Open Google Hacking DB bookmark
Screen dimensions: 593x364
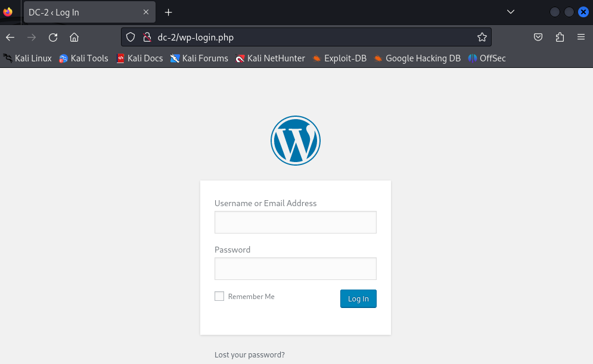point(417,58)
